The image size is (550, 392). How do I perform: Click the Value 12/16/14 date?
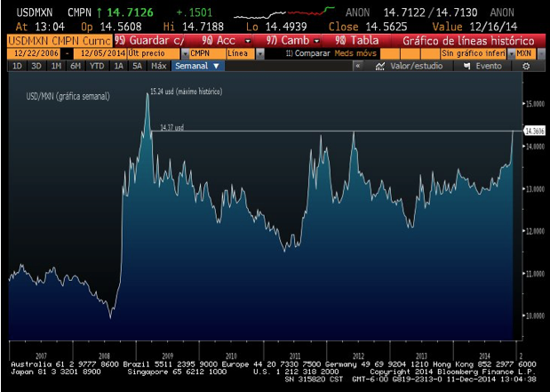[492, 27]
